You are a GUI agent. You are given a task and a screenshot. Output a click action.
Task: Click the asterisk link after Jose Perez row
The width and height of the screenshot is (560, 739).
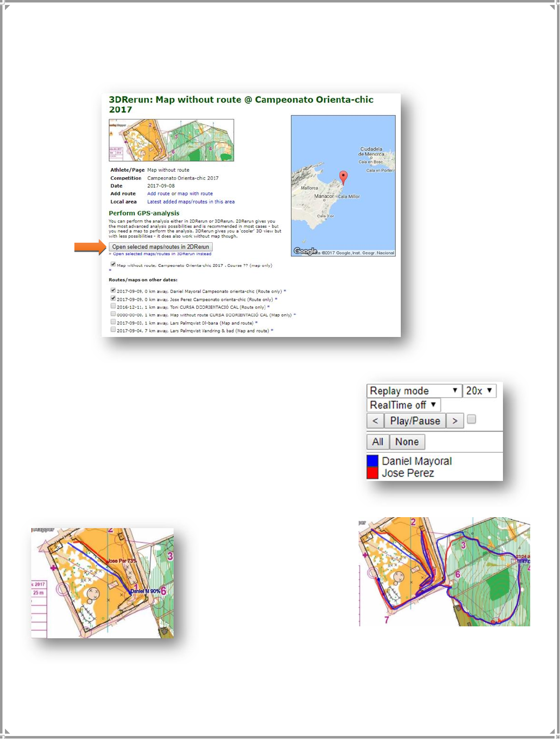[x=276, y=299]
